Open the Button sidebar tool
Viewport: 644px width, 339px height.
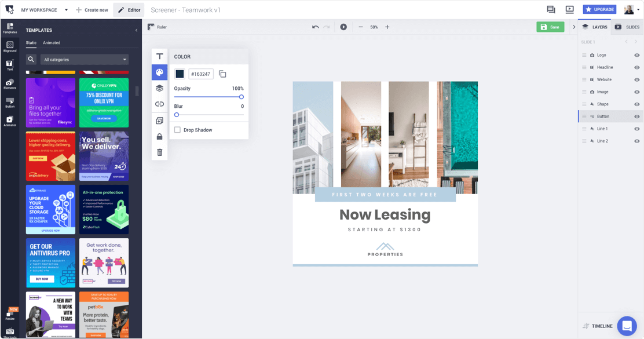coord(10,103)
